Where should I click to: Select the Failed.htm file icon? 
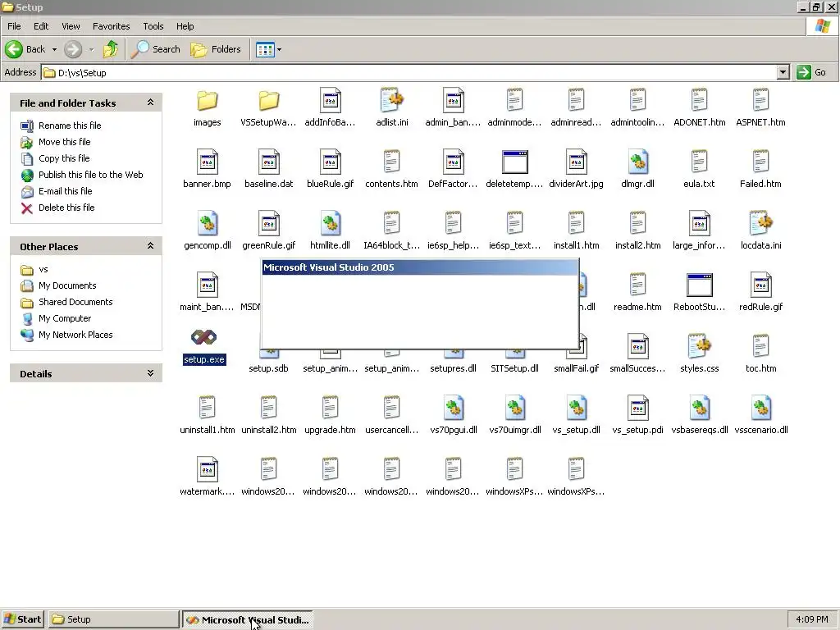(760, 162)
